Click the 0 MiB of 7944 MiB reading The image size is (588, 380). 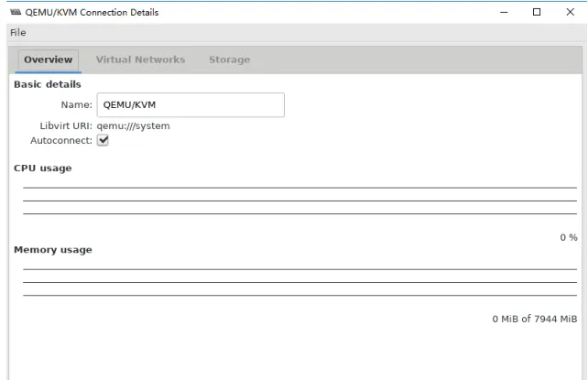click(534, 319)
